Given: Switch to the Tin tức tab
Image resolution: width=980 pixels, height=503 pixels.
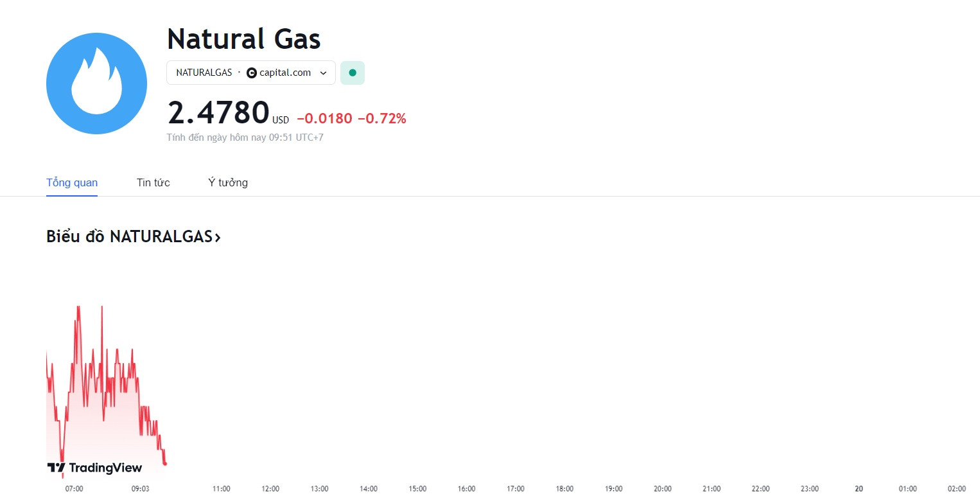Looking at the screenshot, I should click(153, 182).
